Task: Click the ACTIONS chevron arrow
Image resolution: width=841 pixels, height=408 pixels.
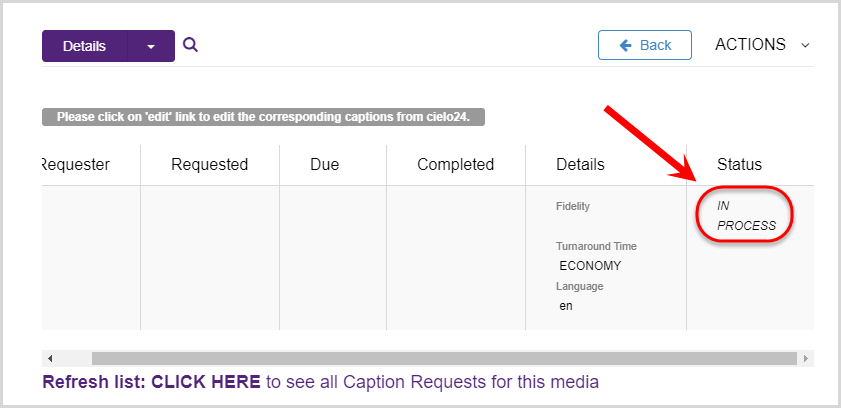Action: (x=805, y=46)
